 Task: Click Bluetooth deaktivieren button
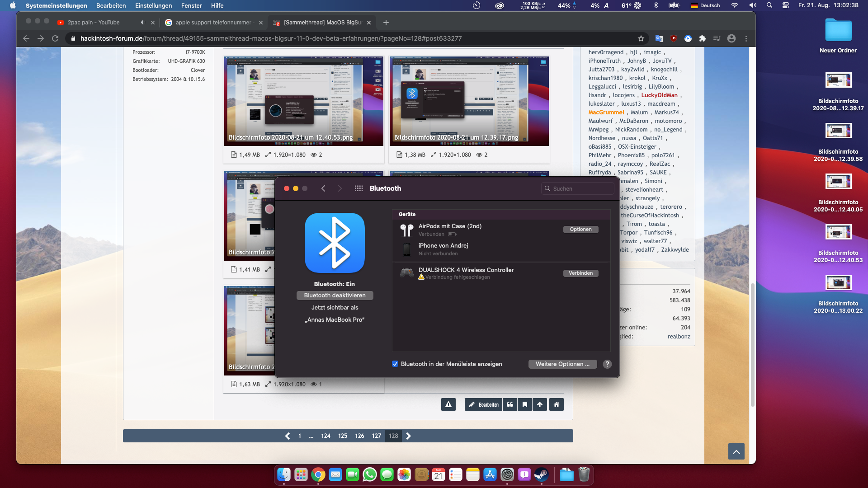click(335, 295)
